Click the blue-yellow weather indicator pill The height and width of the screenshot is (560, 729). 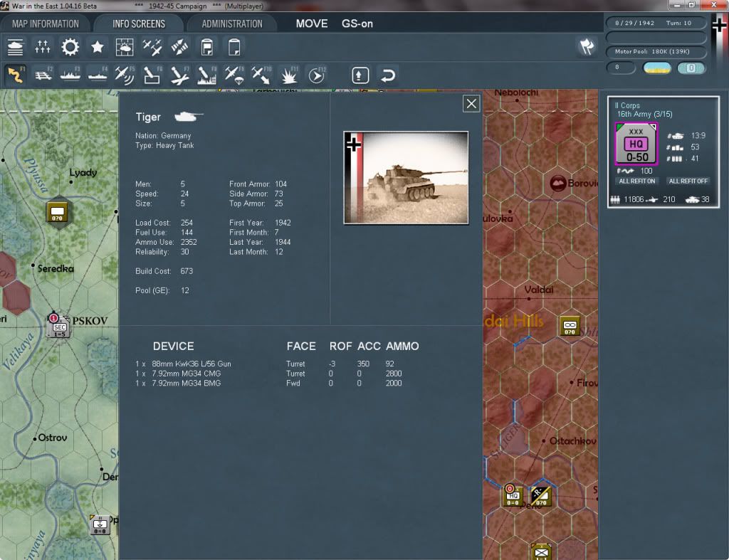click(656, 68)
